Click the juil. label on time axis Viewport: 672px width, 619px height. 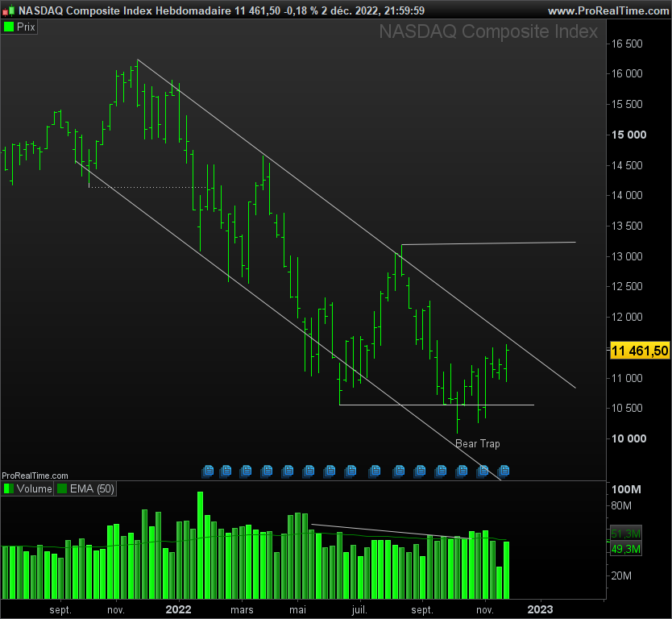point(359,610)
